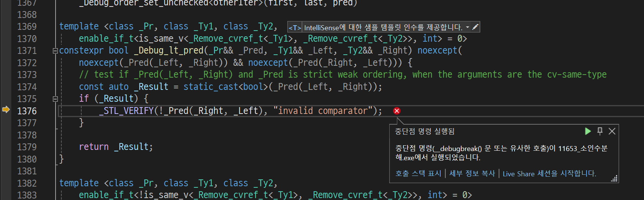Collapse the if (_Result) block at line 1375
The image size is (644, 200).
(x=55, y=99)
